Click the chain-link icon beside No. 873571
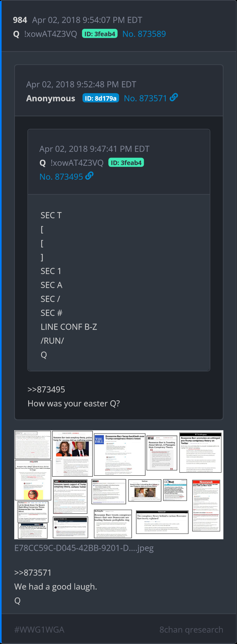The width and height of the screenshot is (237, 644). (x=174, y=98)
